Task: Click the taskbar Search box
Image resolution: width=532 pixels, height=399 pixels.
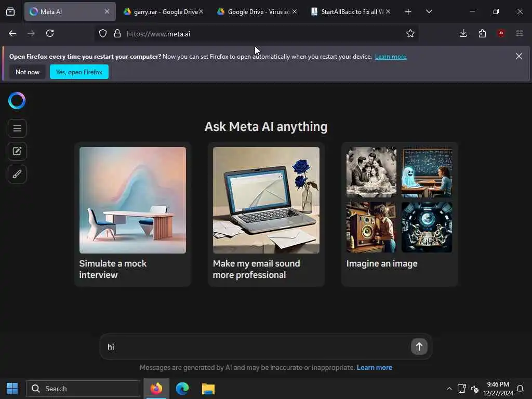Action: 83,389
